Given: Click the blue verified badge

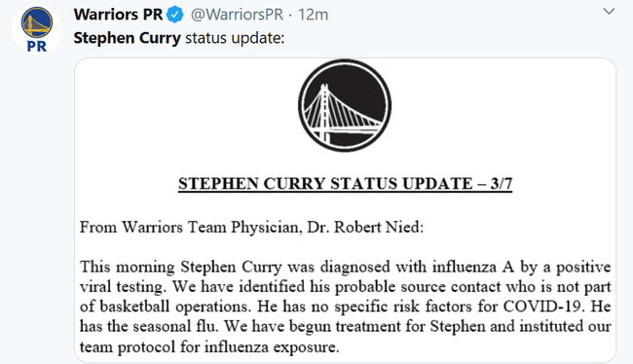Looking at the screenshot, I should click(175, 15).
